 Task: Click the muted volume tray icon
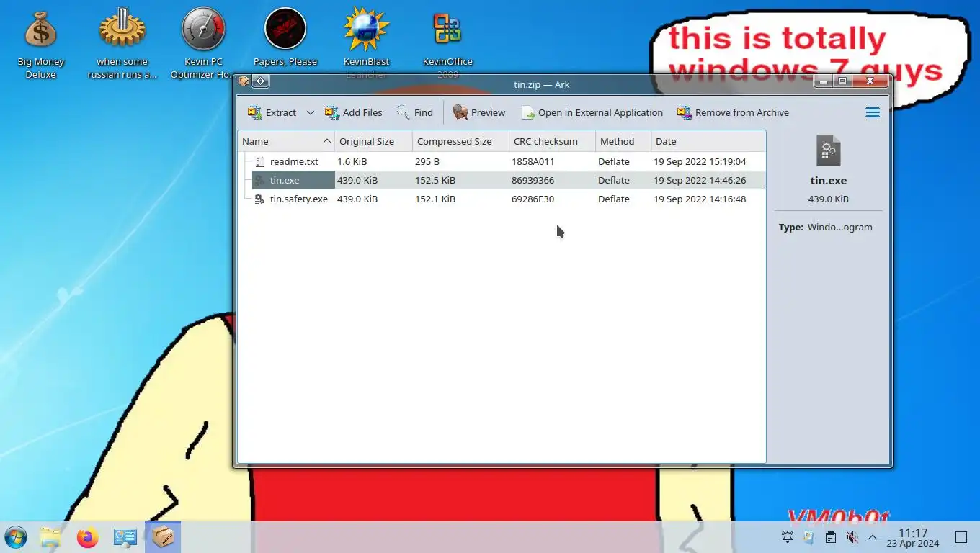(x=852, y=537)
